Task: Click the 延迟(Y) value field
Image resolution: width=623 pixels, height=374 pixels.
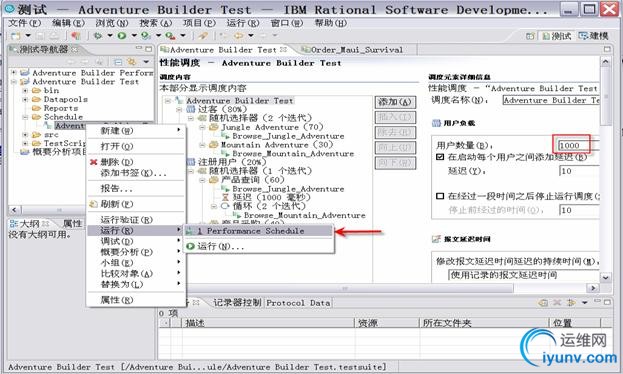Action: 578,171
